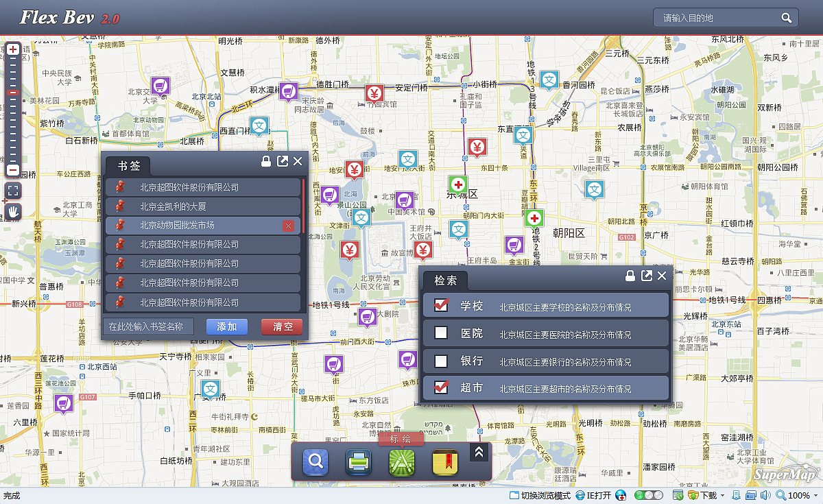
Task: Check the 银行 checkbox
Action: coord(442,361)
